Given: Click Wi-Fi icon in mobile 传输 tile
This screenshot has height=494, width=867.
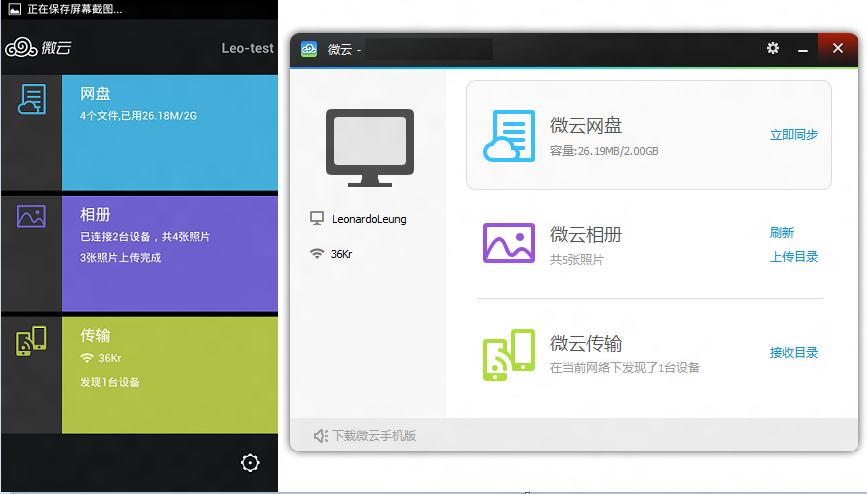Looking at the screenshot, I should 87,358.
